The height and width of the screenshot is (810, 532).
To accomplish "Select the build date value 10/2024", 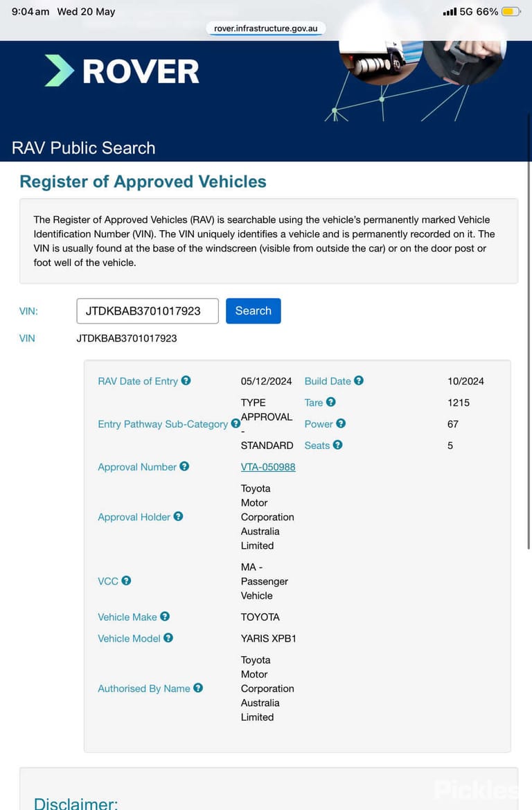I will 466,381.
